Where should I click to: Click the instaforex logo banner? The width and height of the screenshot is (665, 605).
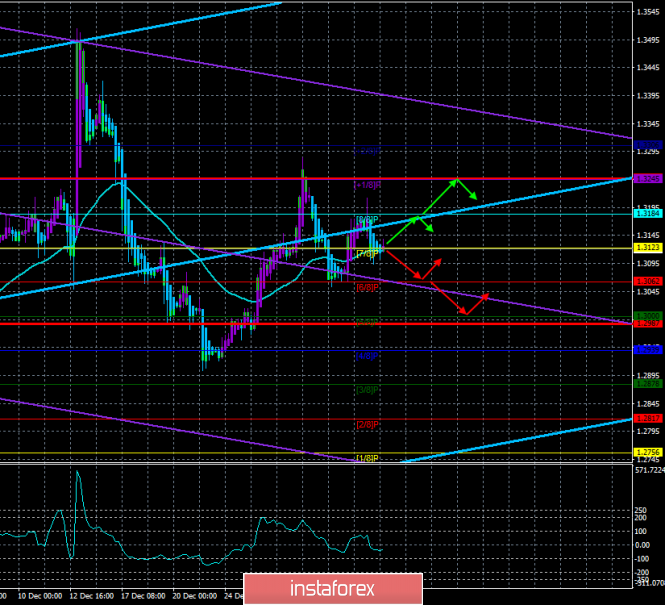pos(333,588)
